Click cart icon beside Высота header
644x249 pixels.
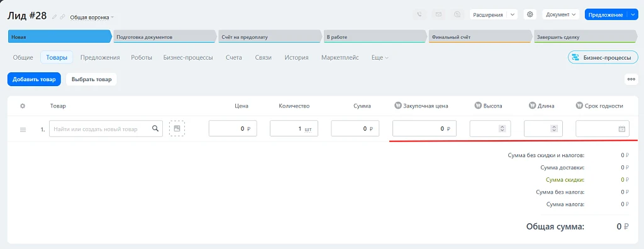(x=478, y=106)
